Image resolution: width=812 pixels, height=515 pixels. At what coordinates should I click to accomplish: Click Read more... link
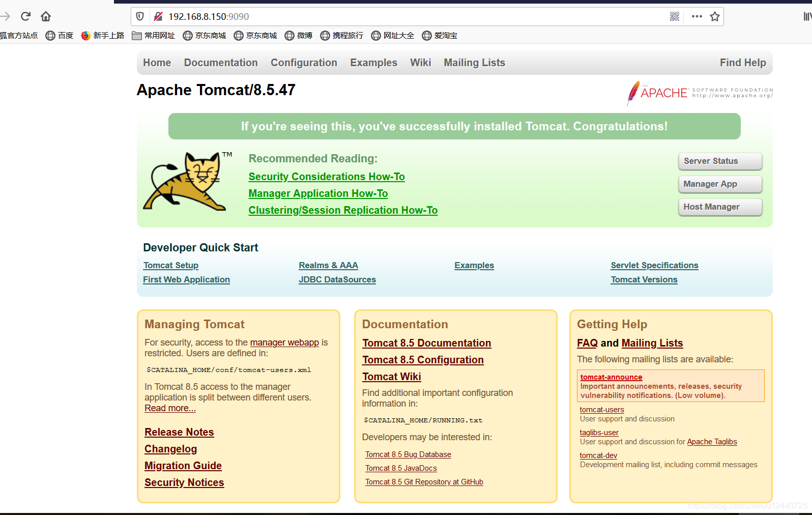click(170, 408)
